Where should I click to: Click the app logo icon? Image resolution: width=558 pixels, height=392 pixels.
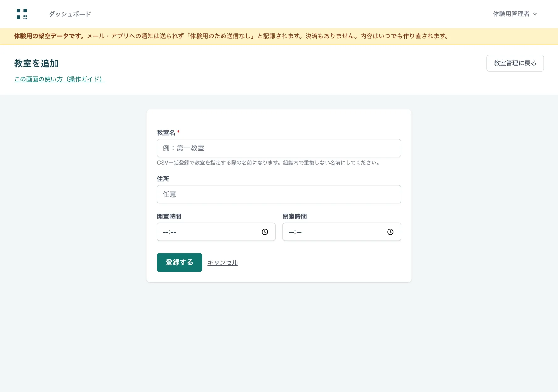coord(22,14)
